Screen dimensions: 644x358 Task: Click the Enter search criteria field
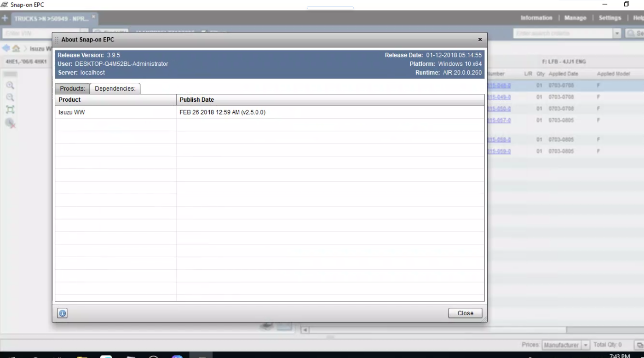(563, 34)
